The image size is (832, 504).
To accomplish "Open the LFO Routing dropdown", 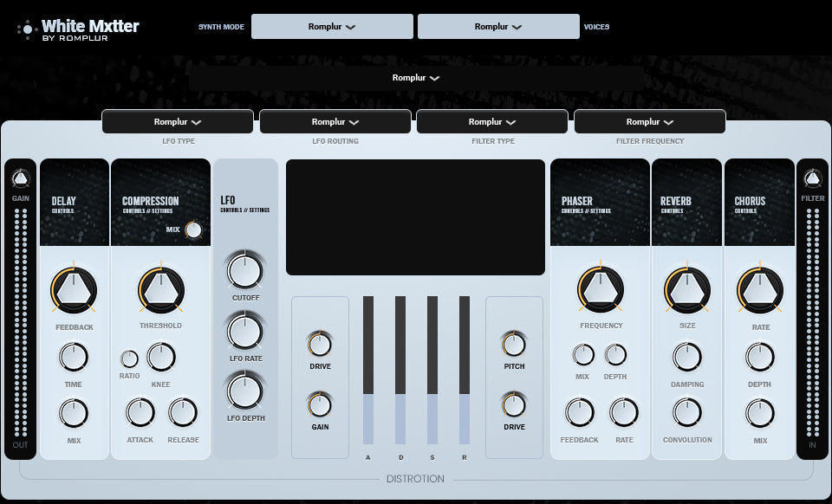I will (335, 122).
